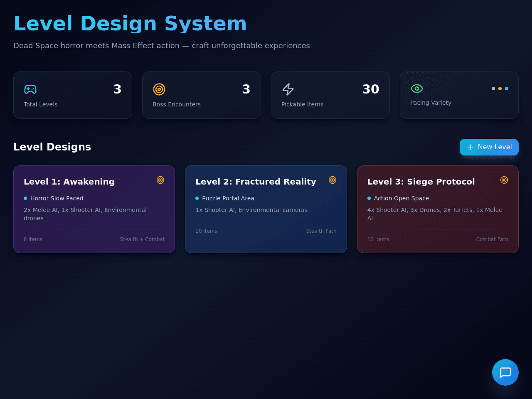Viewport: 532px width, 399px height.
Task: Click the 'Stealth Path' label
Action: point(321,231)
